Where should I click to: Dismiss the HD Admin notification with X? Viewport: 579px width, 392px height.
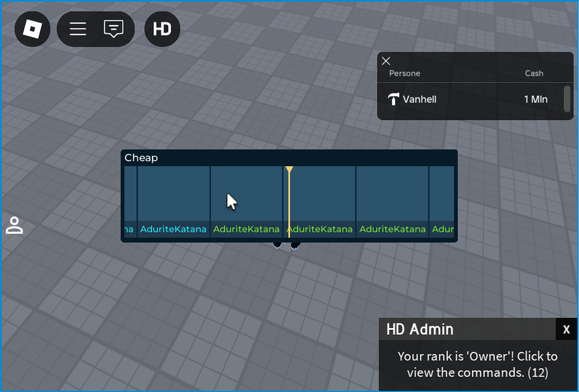567,329
